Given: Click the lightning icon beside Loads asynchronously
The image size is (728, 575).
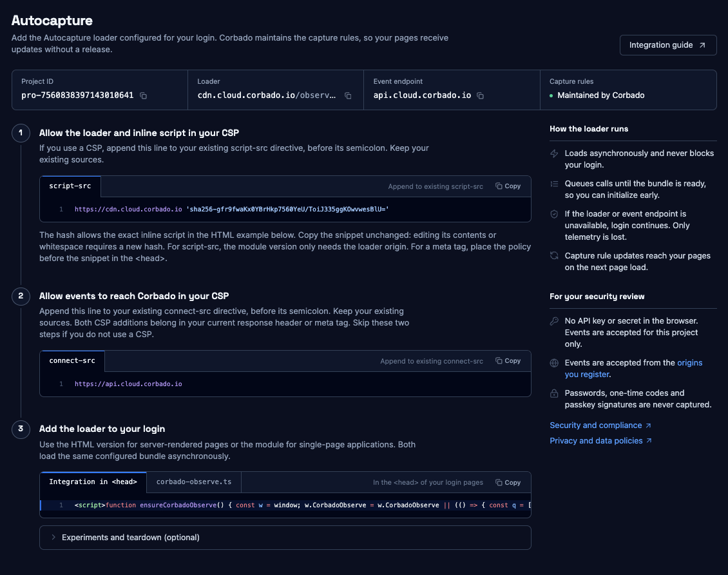Looking at the screenshot, I should (554, 153).
